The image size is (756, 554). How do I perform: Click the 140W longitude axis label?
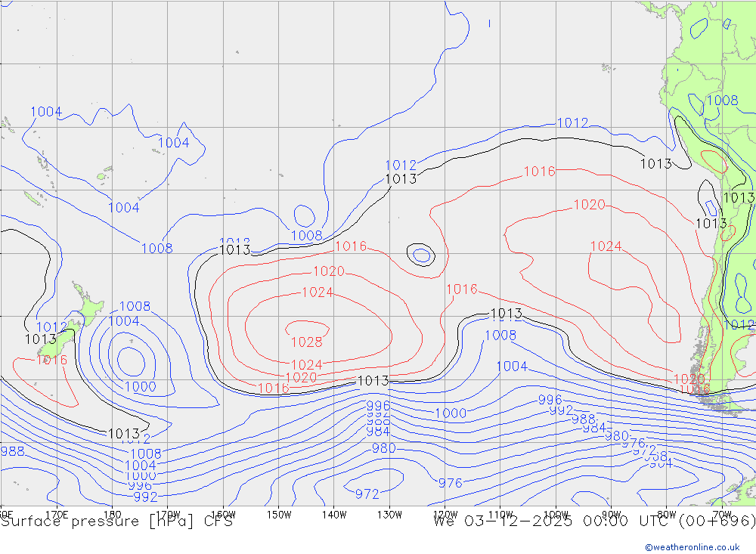point(334,515)
